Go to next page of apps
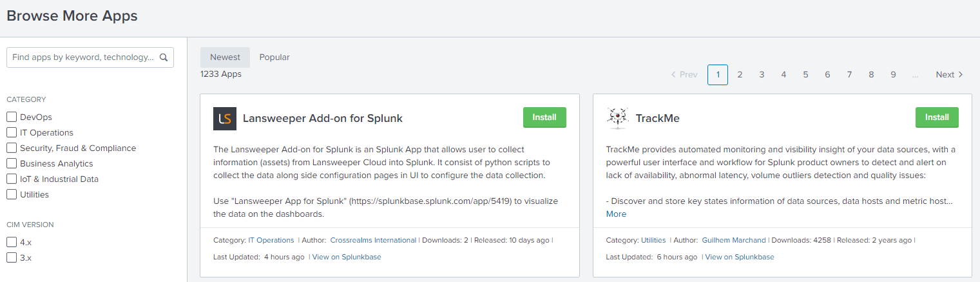This screenshot has width=980, height=282. coord(949,75)
